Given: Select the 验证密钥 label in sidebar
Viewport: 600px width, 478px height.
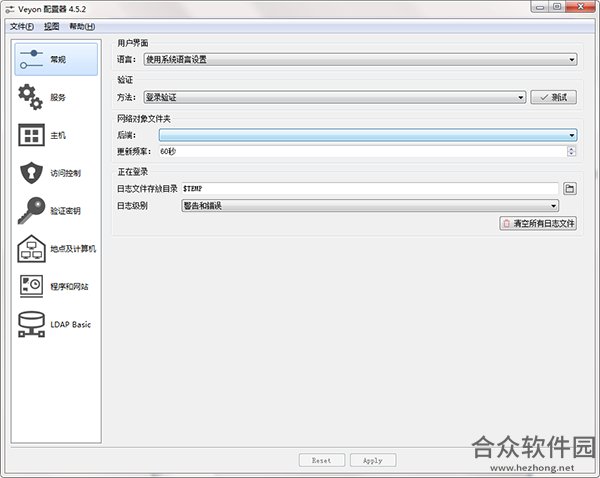Looking at the screenshot, I should coord(66,211).
